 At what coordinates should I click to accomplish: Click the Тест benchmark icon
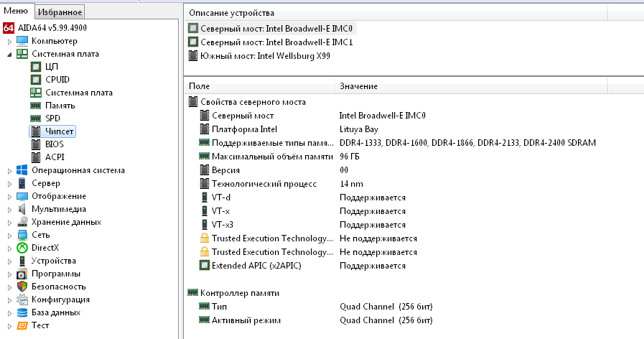22,325
